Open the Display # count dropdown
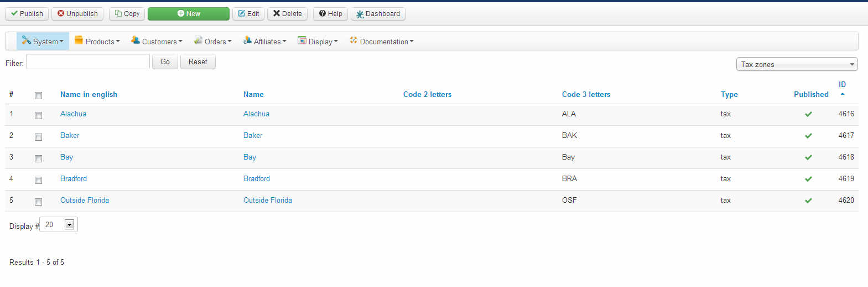Screen dimensions: 868x287 (59, 224)
